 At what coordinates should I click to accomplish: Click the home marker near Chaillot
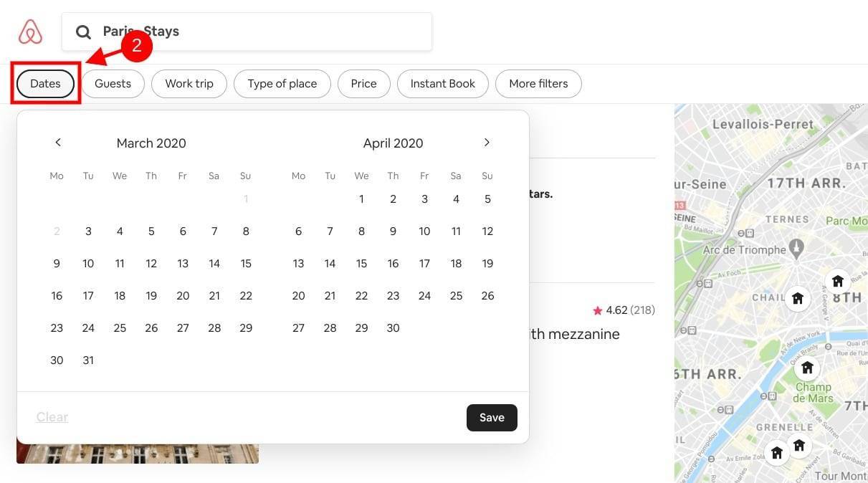coord(798,299)
